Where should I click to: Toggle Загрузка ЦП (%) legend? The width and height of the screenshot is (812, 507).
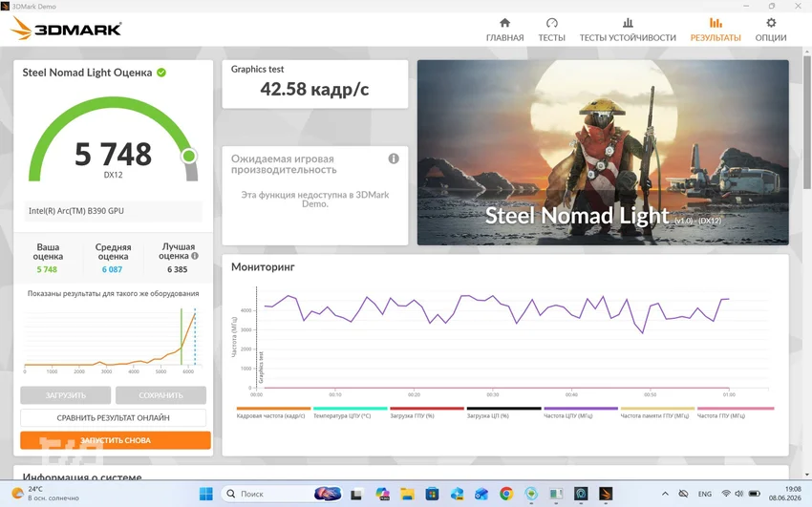pos(502,412)
